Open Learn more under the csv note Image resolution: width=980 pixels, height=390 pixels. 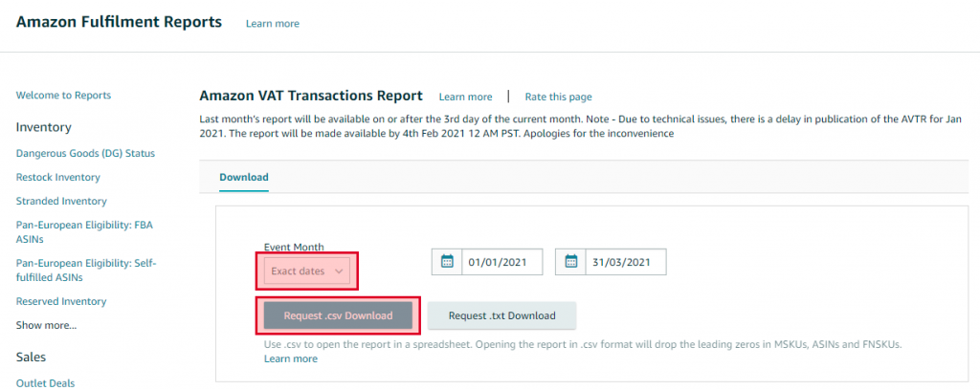click(x=291, y=358)
